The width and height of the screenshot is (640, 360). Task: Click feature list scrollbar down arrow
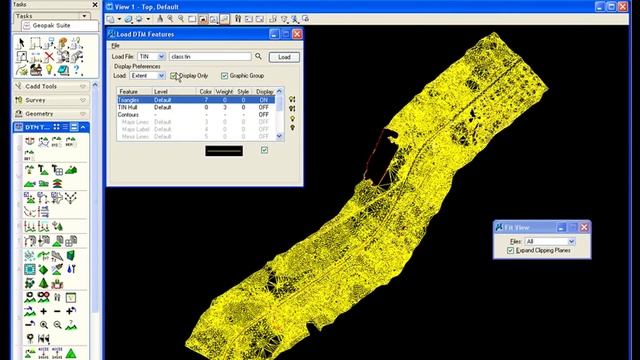280,136
